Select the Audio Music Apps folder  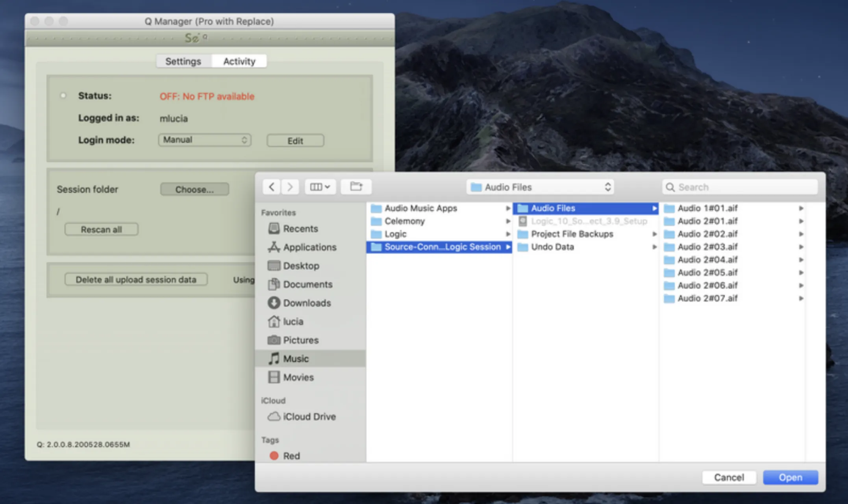click(x=439, y=208)
